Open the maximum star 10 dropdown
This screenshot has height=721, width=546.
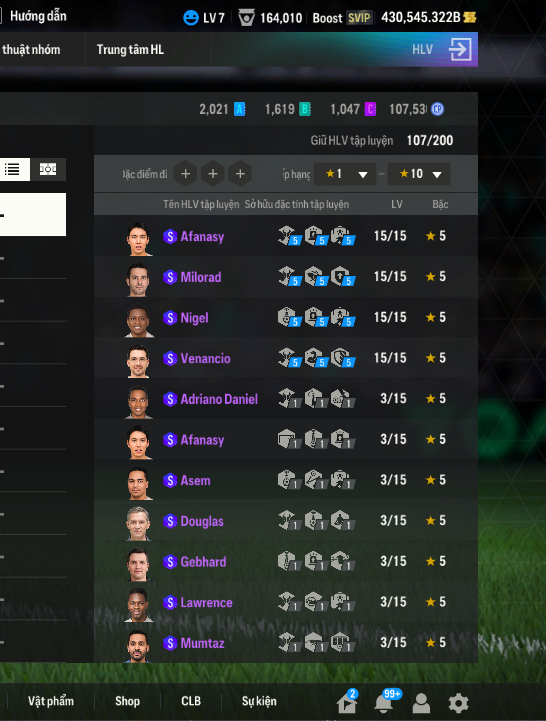(419, 174)
